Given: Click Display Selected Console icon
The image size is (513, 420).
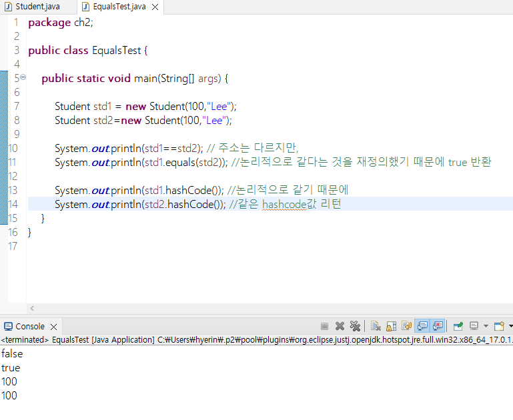Looking at the screenshot, I should point(474,326).
